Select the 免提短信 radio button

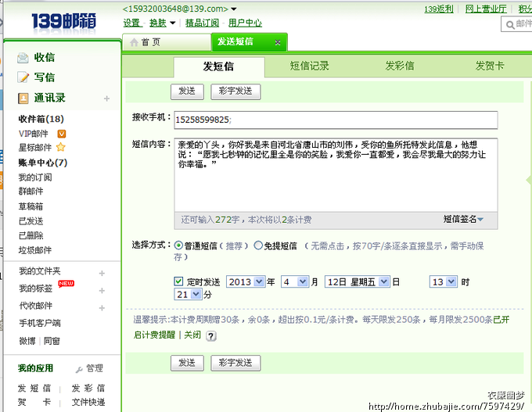tap(258, 245)
